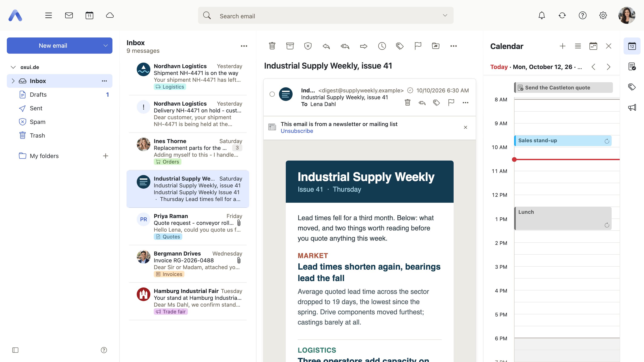Reply all from the top toolbar
Viewport: 644px width, 362px height.
345,46
